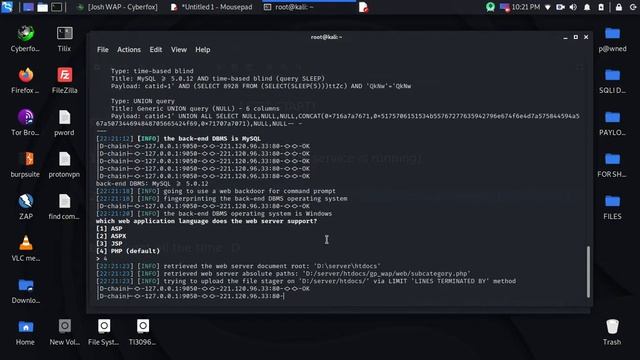640x360 pixels.
Task: Select the ZAP desktop icon
Action: point(25,207)
